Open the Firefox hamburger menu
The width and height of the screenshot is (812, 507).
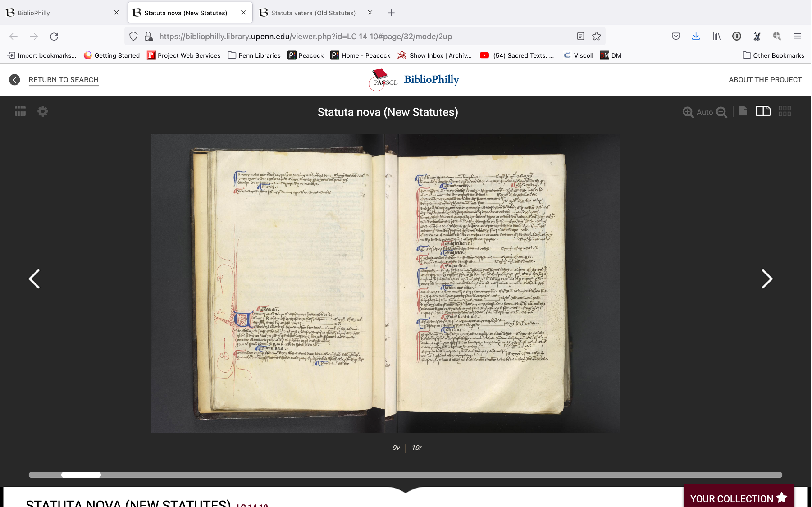(798, 37)
